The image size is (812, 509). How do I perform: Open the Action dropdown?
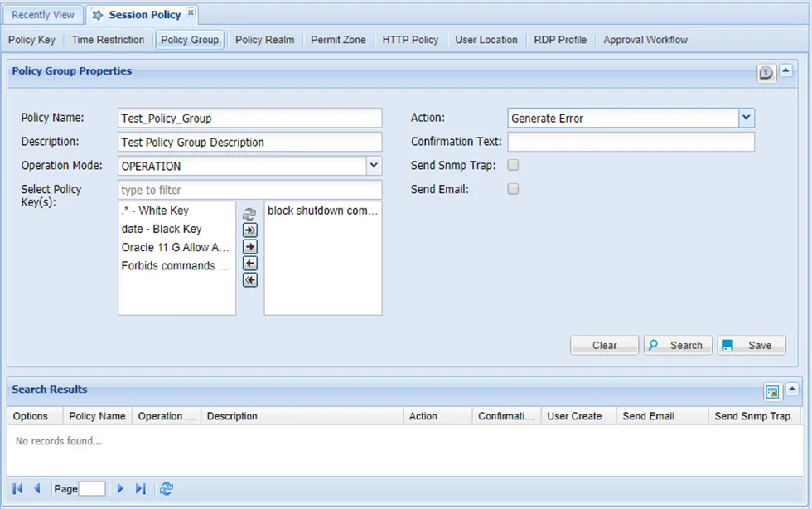[x=747, y=119]
